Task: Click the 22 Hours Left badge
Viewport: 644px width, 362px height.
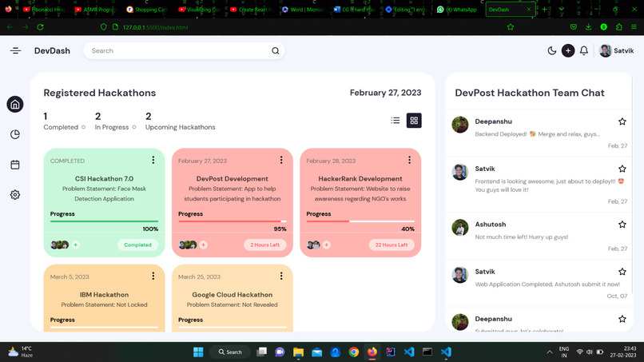Action: click(392, 245)
